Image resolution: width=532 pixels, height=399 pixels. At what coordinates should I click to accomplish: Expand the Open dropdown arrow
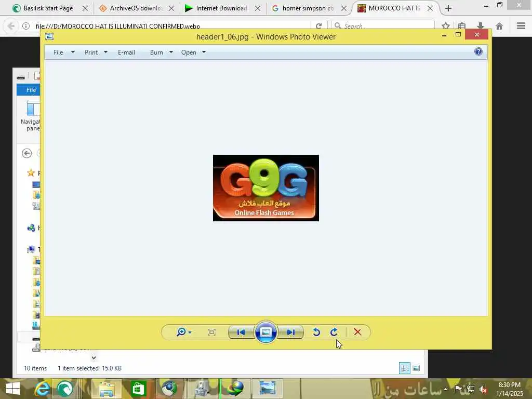[204, 52]
